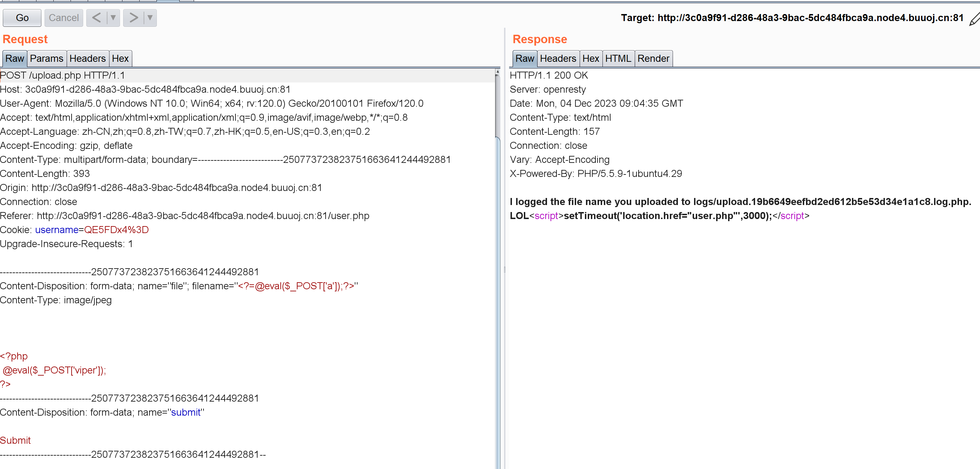Viewport: 980px width, 469px height.
Task: Click the Target URL label text
Action: pos(792,18)
